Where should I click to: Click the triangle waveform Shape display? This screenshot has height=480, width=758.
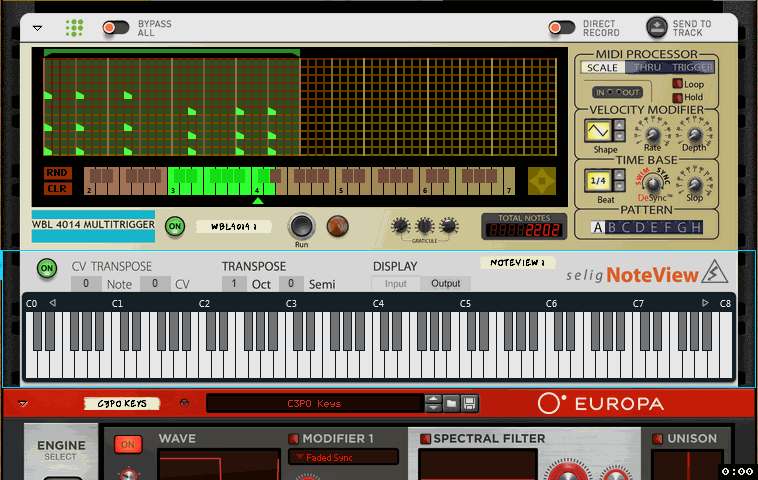pos(598,131)
